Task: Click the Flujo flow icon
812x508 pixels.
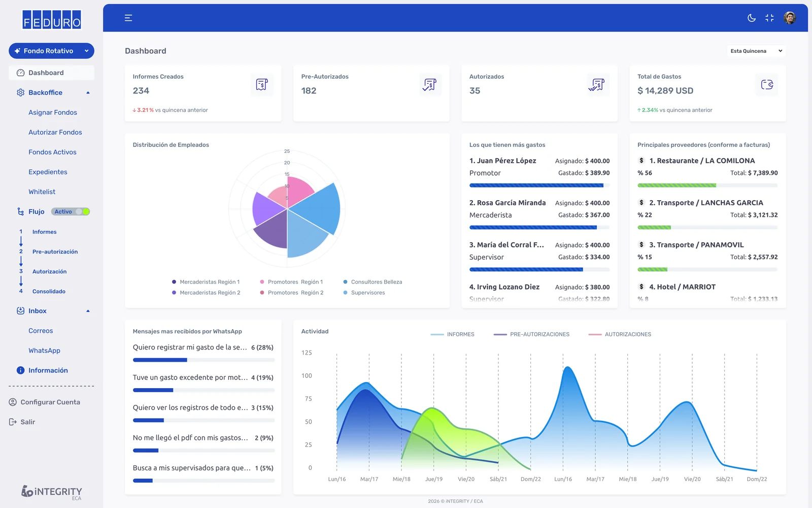Action: pyautogui.click(x=20, y=211)
